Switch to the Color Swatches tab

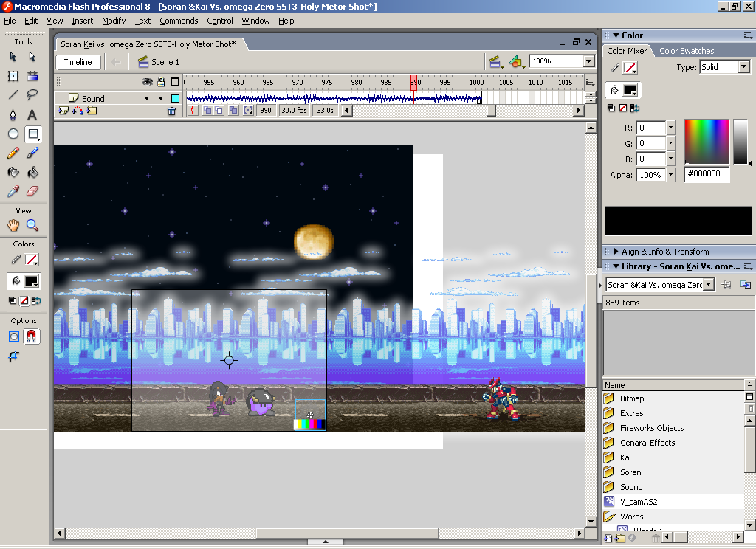pos(687,51)
